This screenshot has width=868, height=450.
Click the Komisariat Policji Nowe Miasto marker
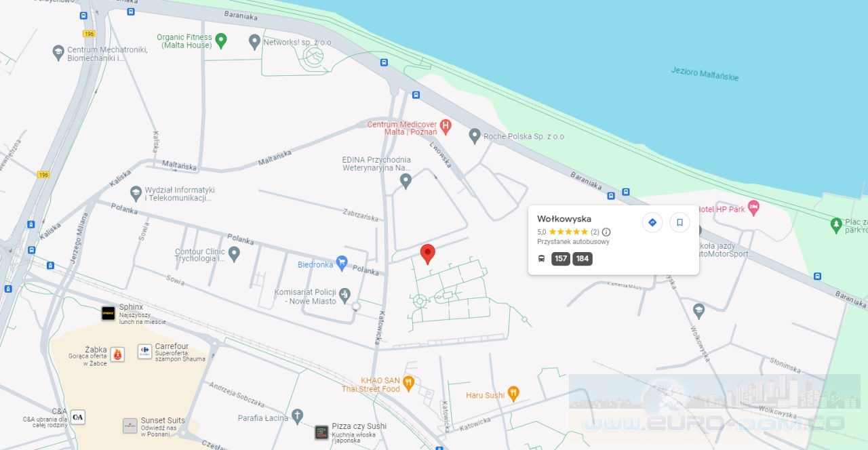point(344,295)
